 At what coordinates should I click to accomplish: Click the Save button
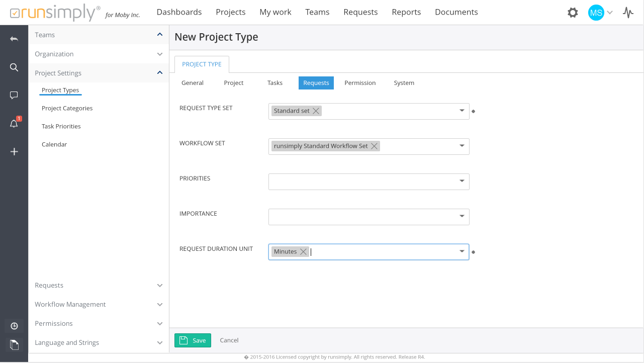[193, 340]
